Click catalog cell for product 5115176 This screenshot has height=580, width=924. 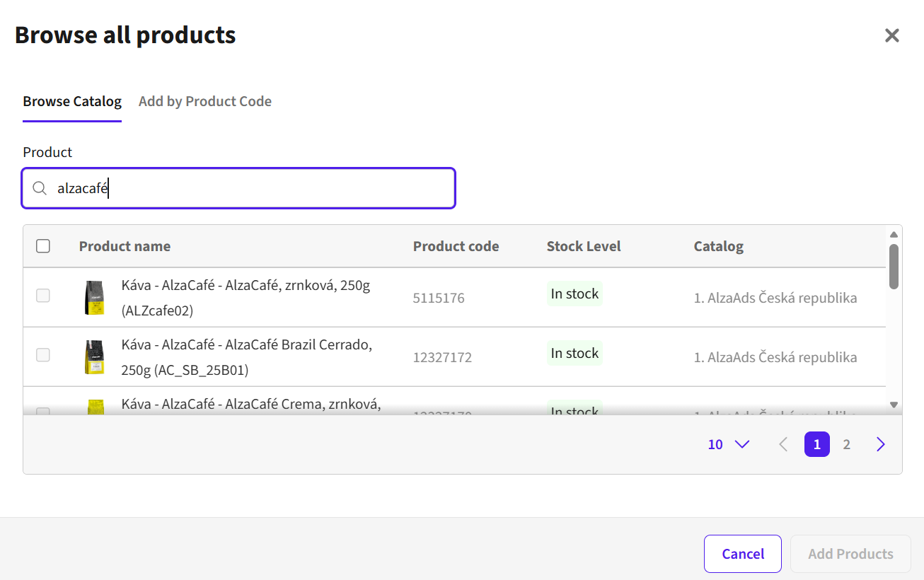pos(775,298)
